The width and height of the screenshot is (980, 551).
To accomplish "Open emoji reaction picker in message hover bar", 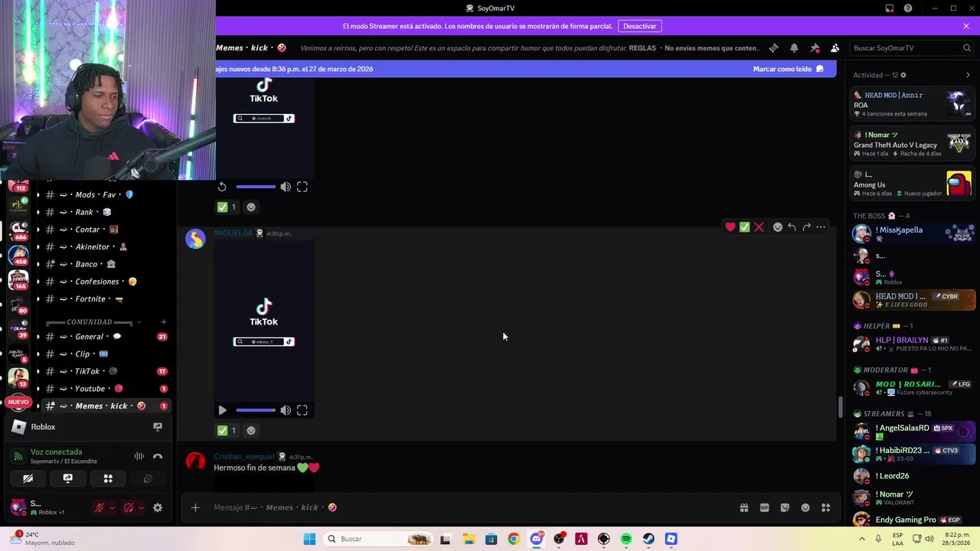I will [x=778, y=227].
